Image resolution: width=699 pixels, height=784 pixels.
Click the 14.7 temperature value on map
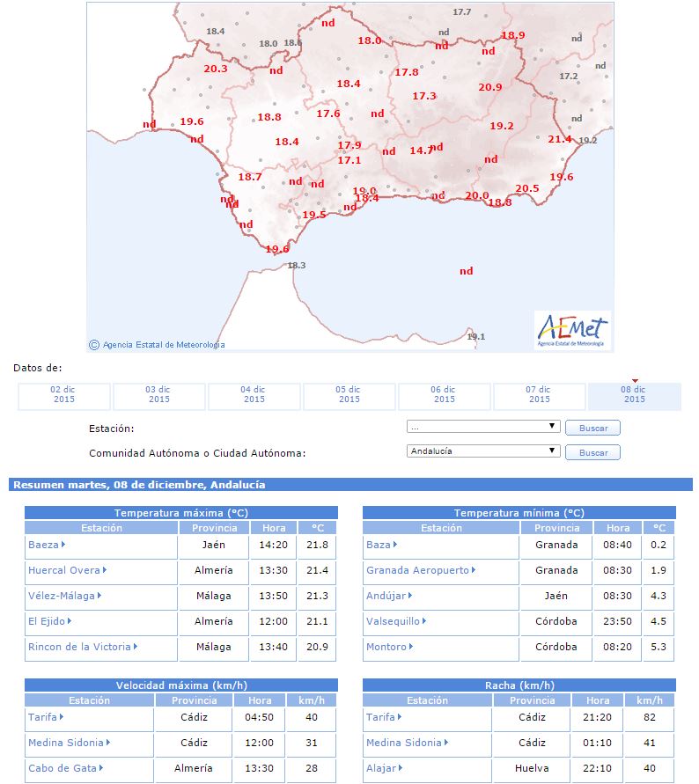point(421,150)
